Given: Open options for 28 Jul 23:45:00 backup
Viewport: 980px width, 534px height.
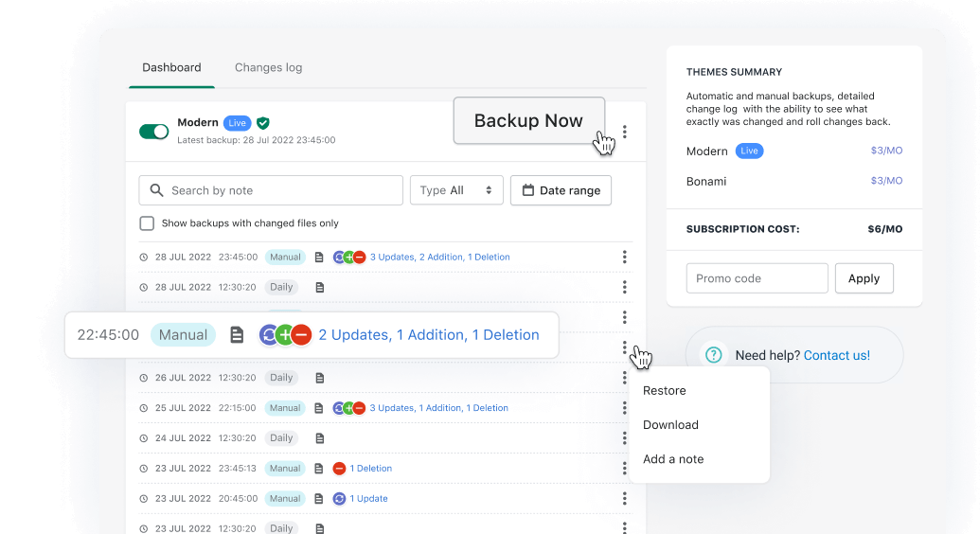Looking at the screenshot, I should pyautogui.click(x=624, y=257).
